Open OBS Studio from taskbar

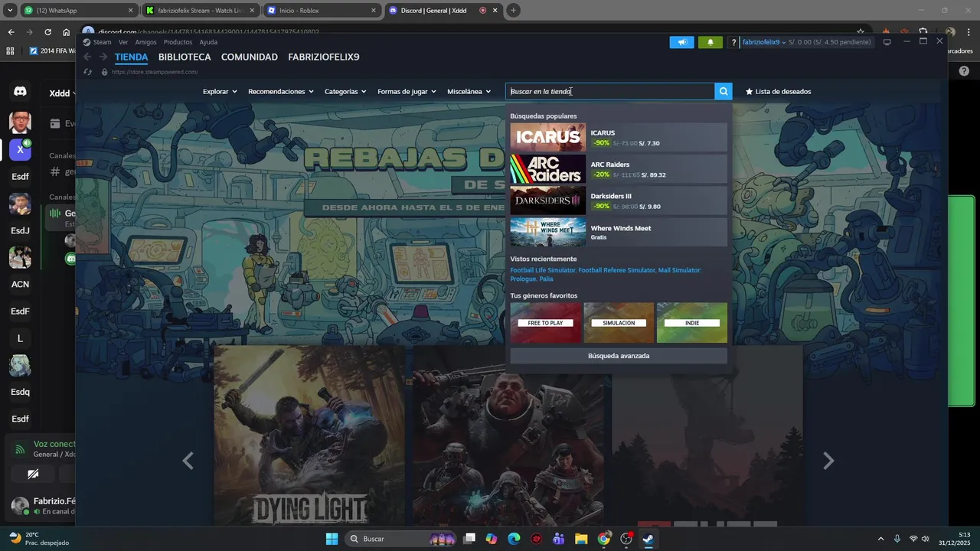click(x=626, y=539)
